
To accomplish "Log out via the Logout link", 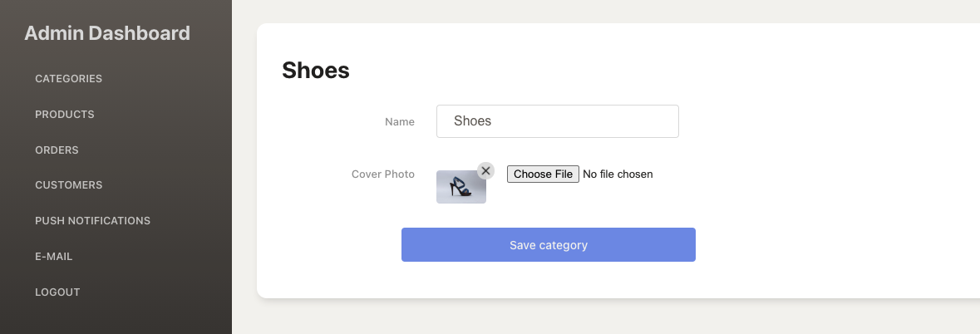I will click(57, 292).
